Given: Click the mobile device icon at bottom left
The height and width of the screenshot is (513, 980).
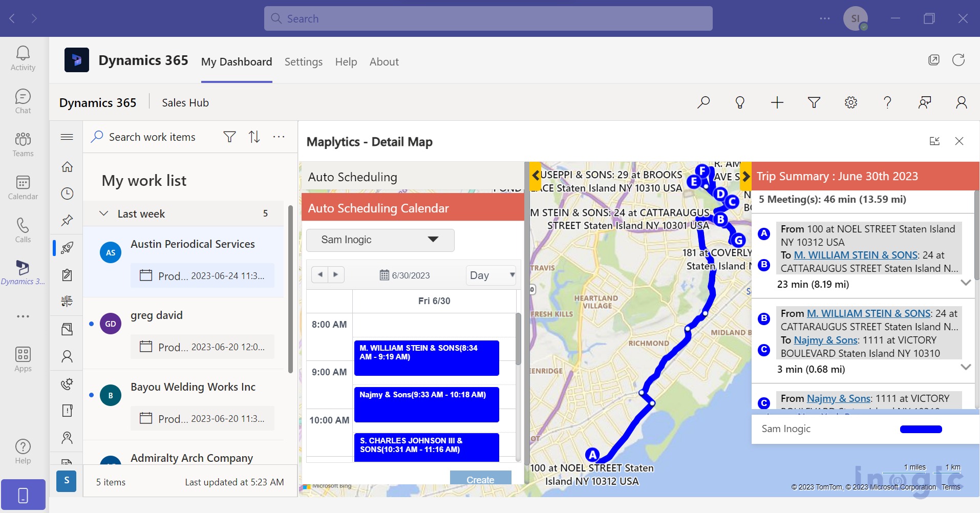Looking at the screenshot, I should (23, 495).
